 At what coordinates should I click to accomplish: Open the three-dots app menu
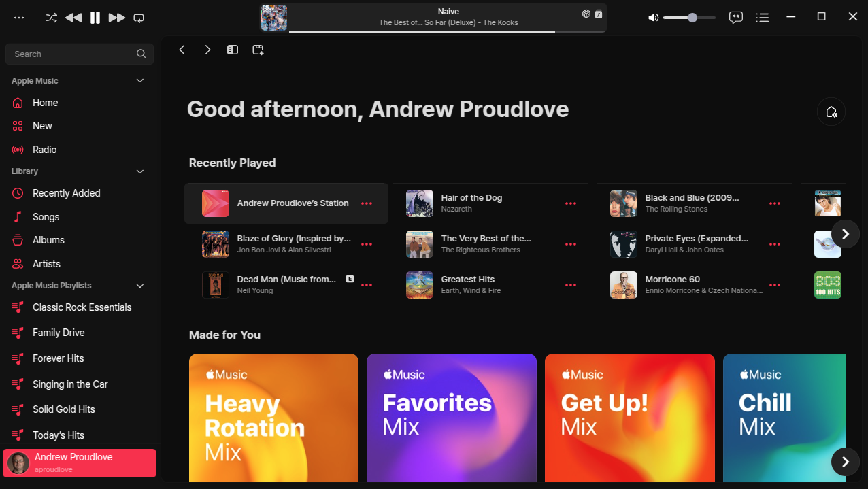click(19, 18)
